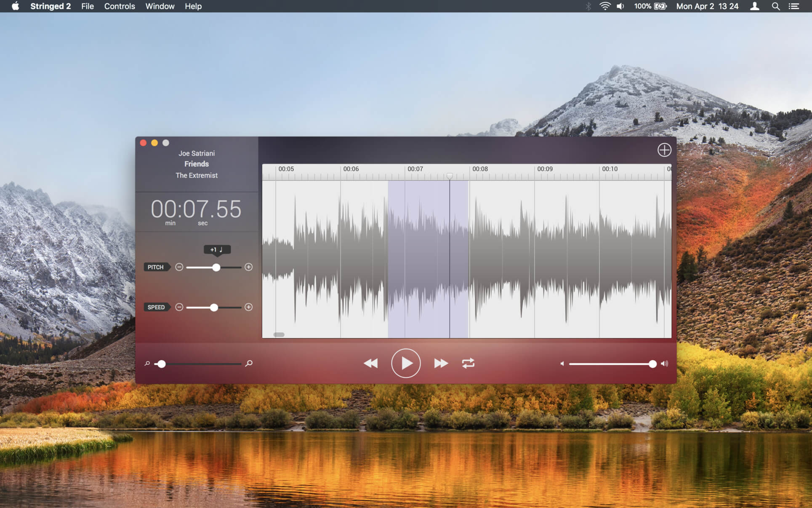Toggle the loop repeat icon
This screenshot has width=812, height=508.
coord(468,363)
